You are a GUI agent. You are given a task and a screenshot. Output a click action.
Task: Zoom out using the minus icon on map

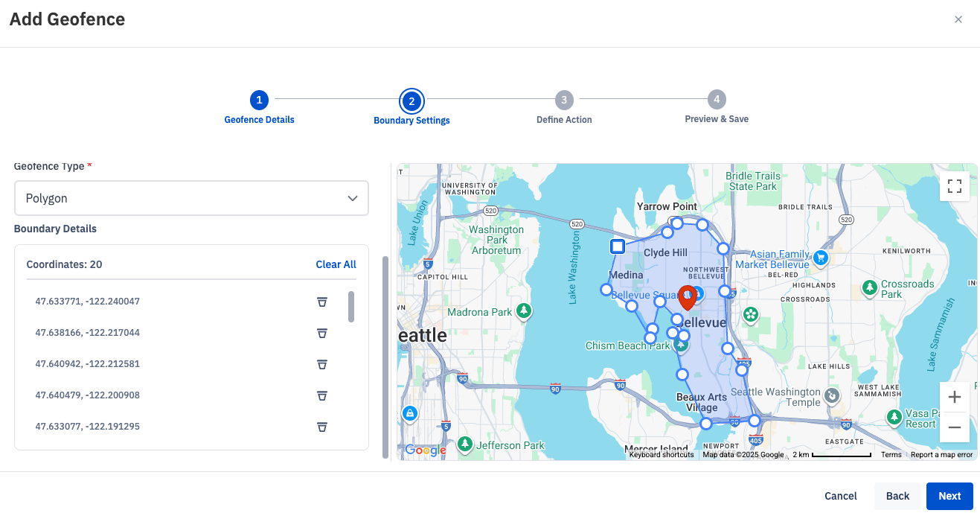click(x=954, y=428)
